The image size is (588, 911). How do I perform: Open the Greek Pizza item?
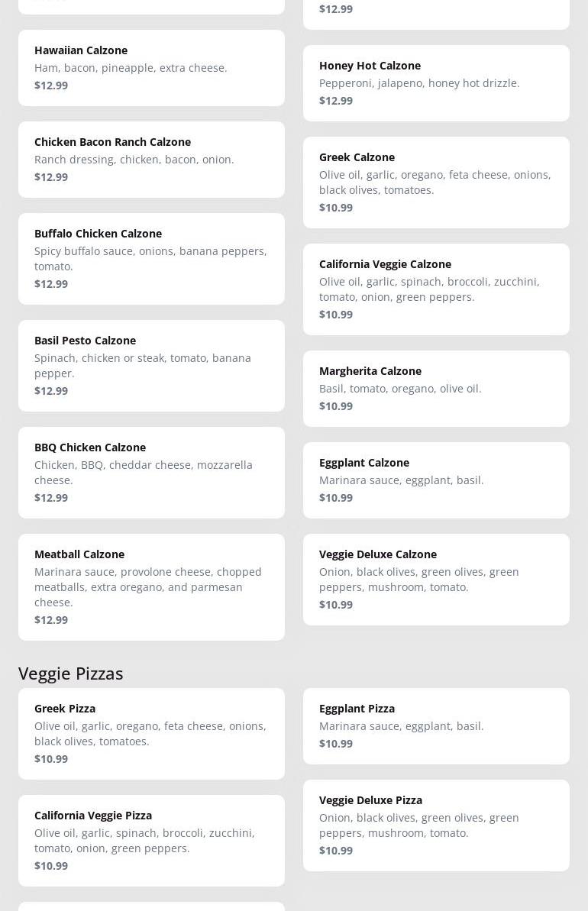(151, 733)
